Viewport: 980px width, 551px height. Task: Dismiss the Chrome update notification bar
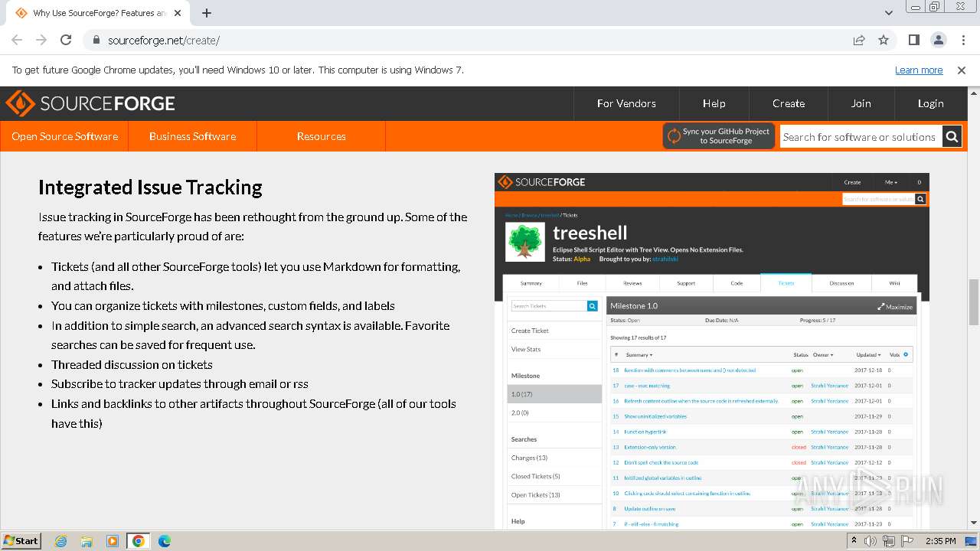click(x=962, y=70)
